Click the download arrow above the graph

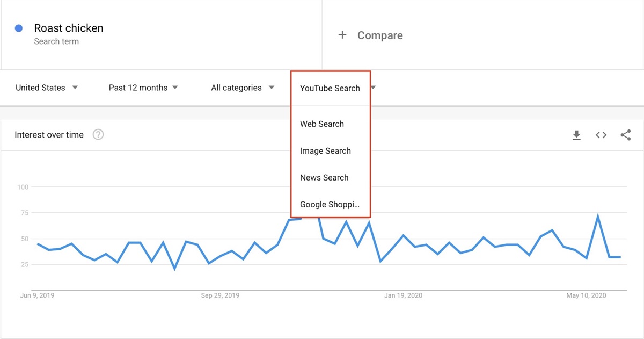click(x=576, y=135)
